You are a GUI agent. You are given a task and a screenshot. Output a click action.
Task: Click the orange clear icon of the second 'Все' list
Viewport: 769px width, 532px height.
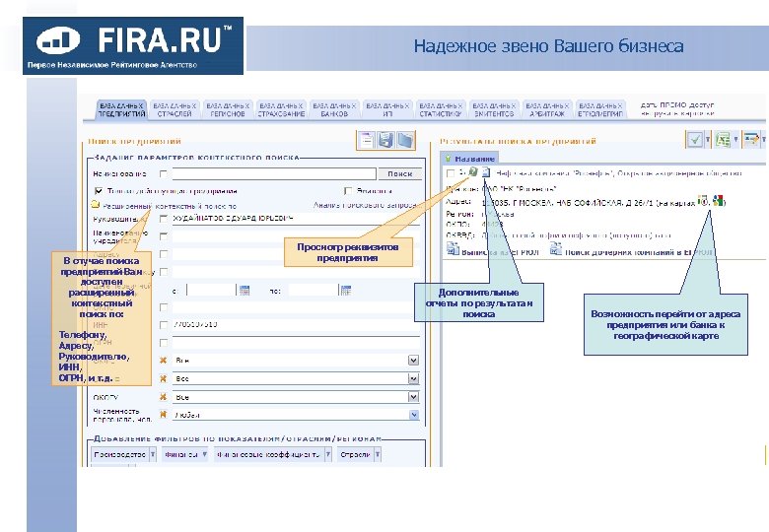click(164, 378)
